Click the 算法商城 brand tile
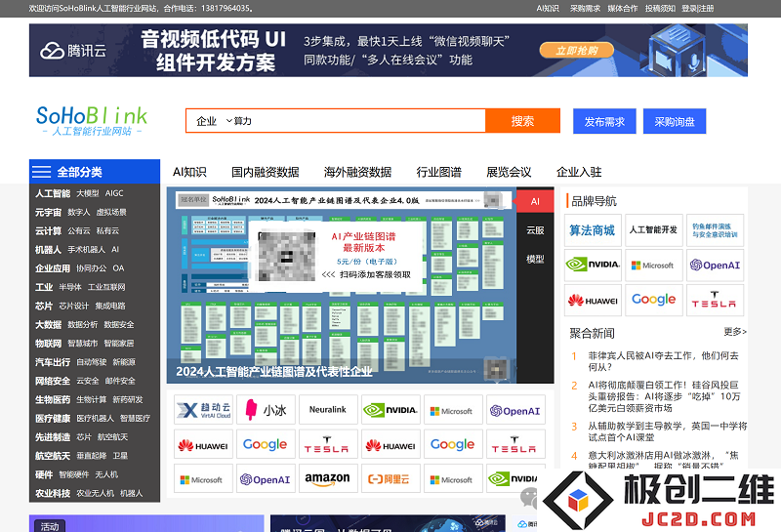The width and height of the screenshot is (781, 532). 593,230
